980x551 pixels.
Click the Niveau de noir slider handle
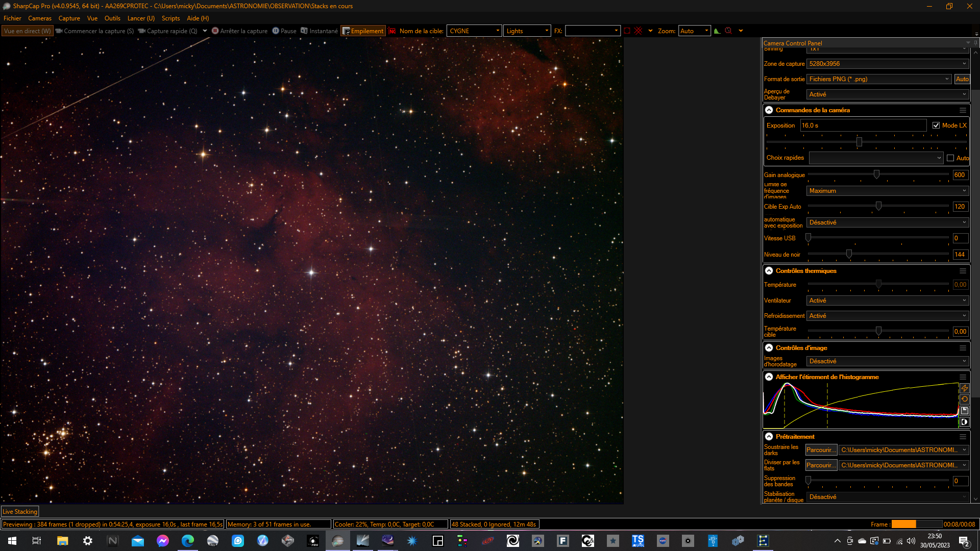pos(849,254)
